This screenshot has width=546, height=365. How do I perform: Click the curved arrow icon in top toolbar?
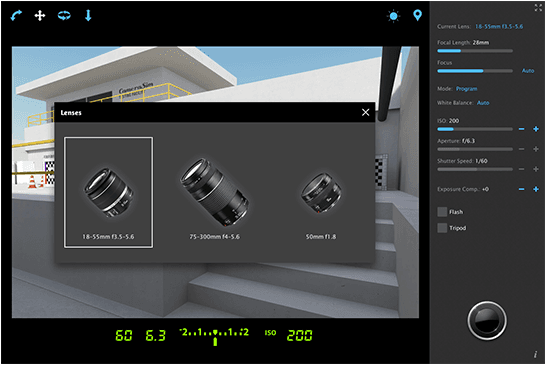16,15
